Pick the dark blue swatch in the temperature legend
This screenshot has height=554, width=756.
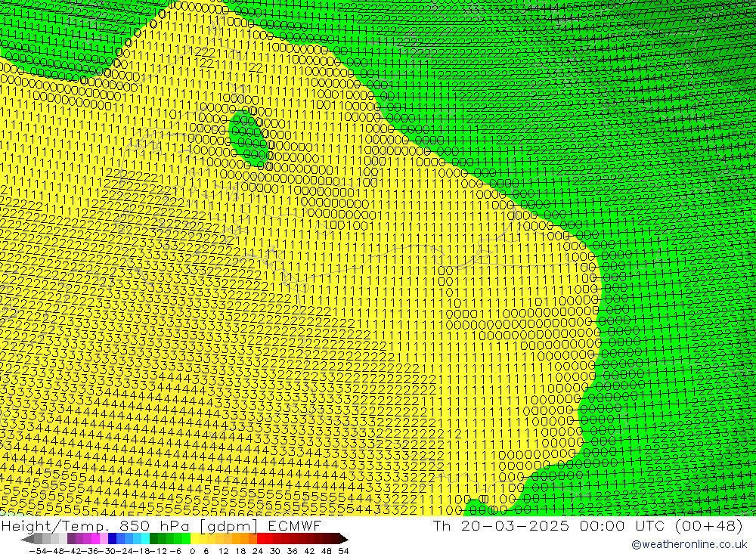113,539
